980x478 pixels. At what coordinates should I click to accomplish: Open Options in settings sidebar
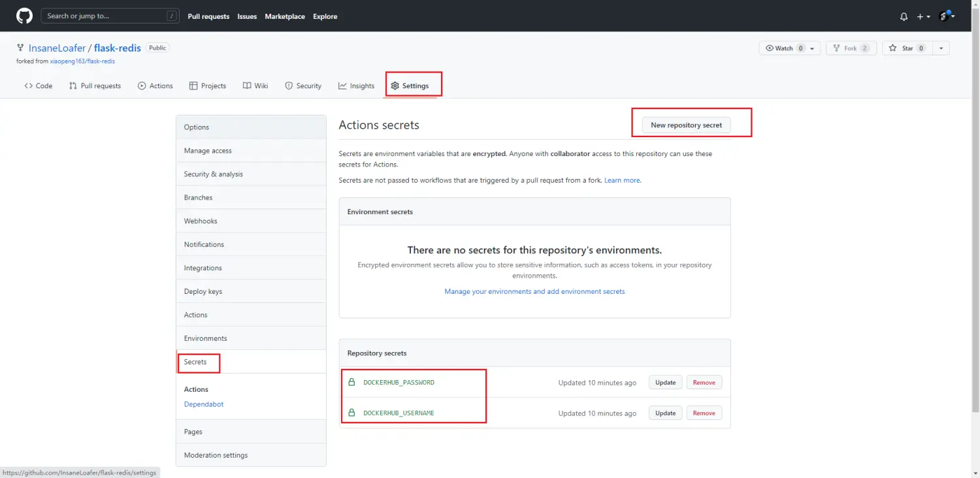(251, 127)
